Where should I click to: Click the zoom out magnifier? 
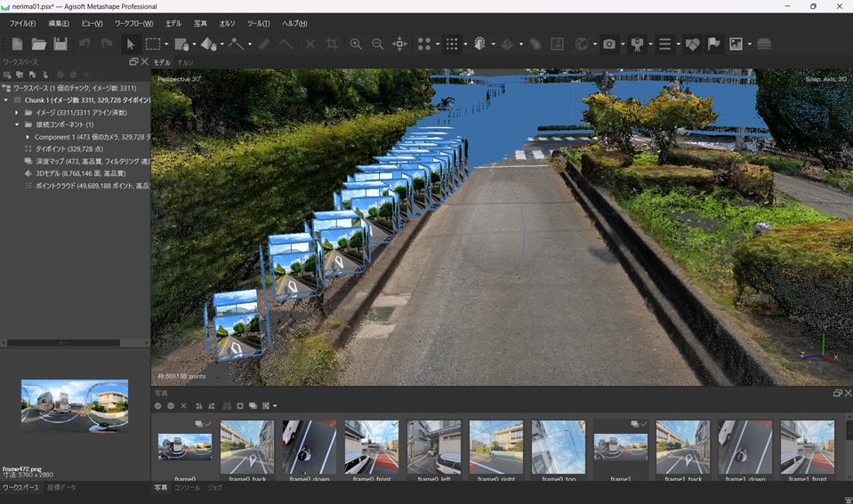coord(377,44)
